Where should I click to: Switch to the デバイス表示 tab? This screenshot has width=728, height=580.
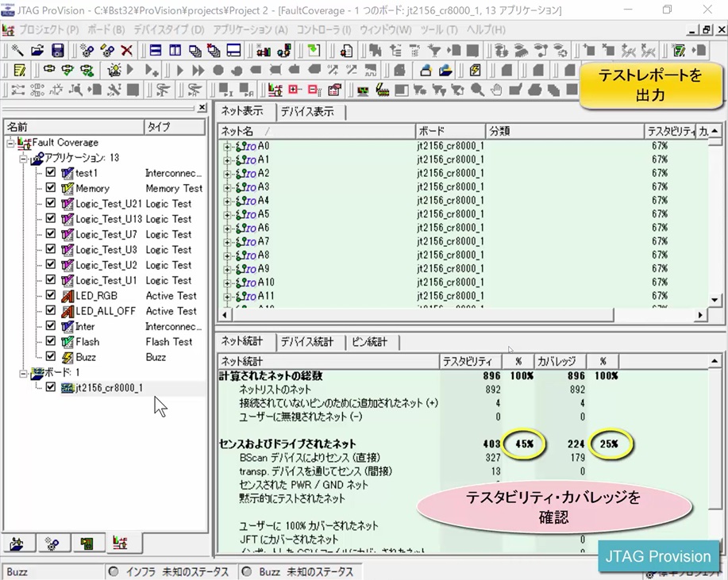[x=307, y=112]
